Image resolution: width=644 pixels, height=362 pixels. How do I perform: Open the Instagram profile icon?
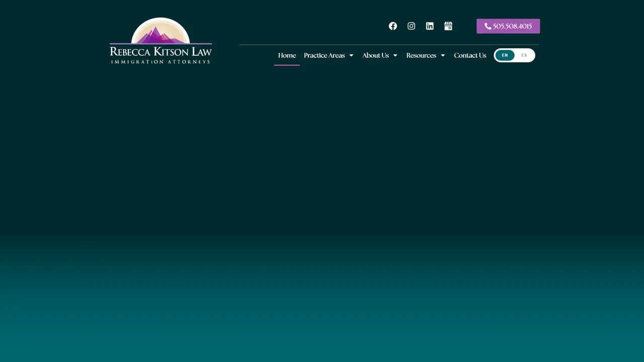(412, 26)
